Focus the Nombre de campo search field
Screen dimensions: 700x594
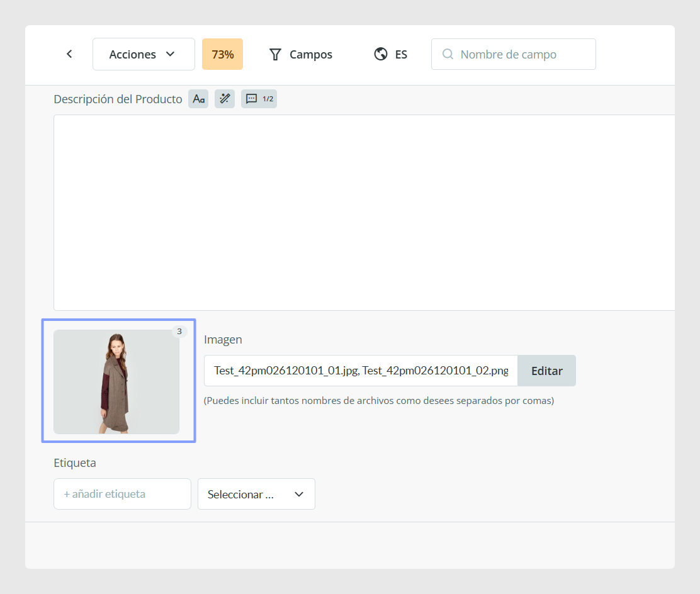(514, 54)
